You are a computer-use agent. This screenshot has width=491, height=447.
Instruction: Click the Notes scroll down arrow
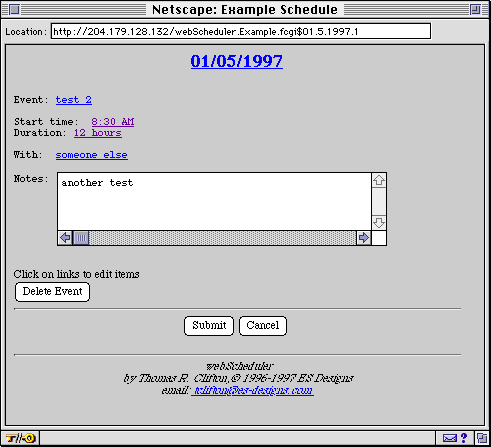379,222
